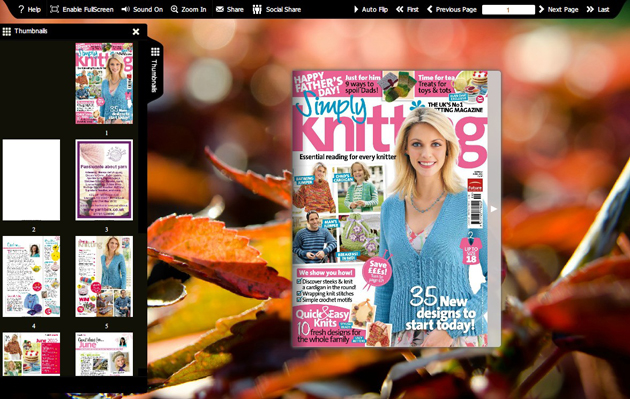Jump to the First page
This screenshot has height=399, width=630.
pos(407,9)
